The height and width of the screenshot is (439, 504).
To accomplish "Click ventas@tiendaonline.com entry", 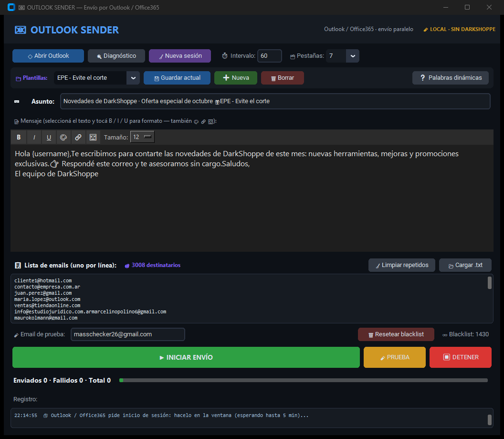I will [47, 306].
